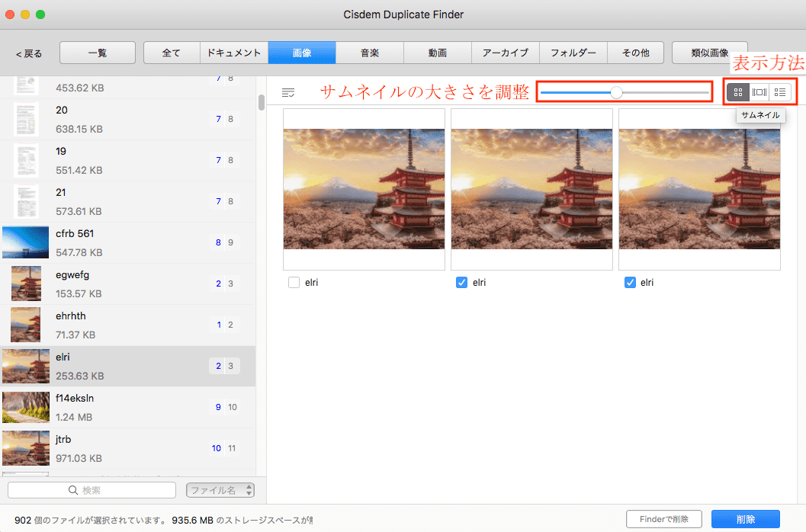This screenshot has height=532, width=806.
Task: Open the ドキュメント tab
Action: coord(235,53)
